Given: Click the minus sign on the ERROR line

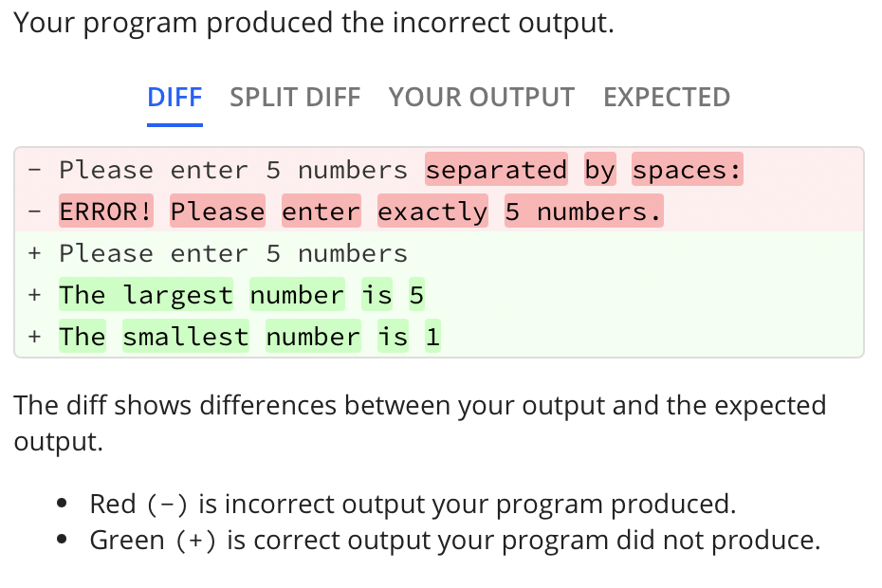Looking at the screenshot, I should (x=34, y=211).
